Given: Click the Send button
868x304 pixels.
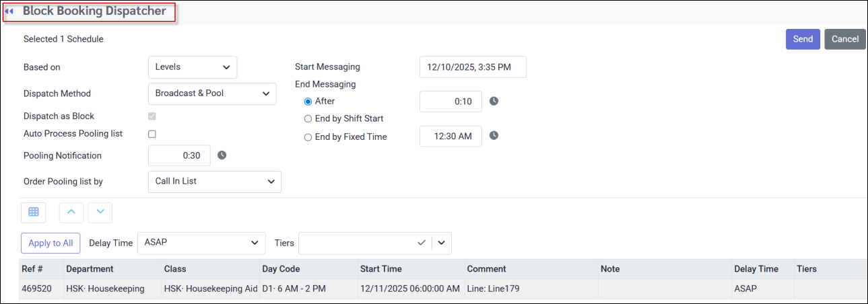Looking at the screenshot, I should (x=803, y=39).
